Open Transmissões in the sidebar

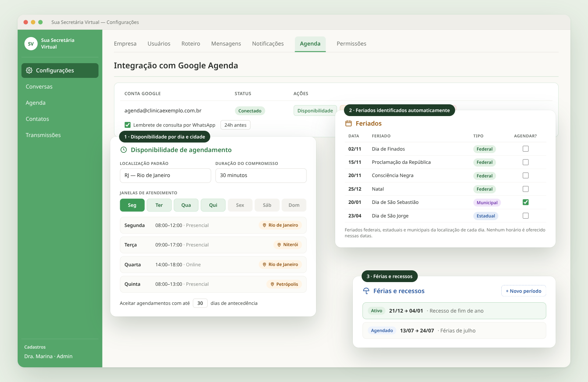60,135
